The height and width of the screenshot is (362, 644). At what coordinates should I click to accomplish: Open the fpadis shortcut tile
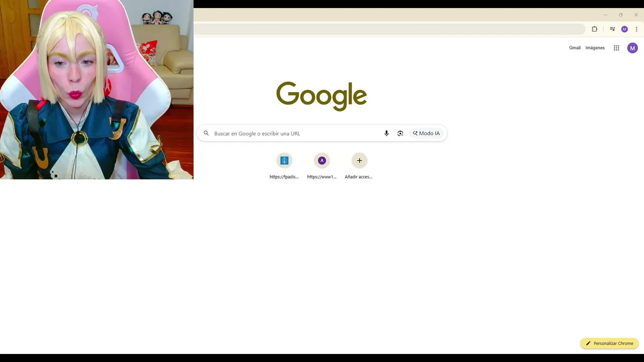click(x=284, y=160)
